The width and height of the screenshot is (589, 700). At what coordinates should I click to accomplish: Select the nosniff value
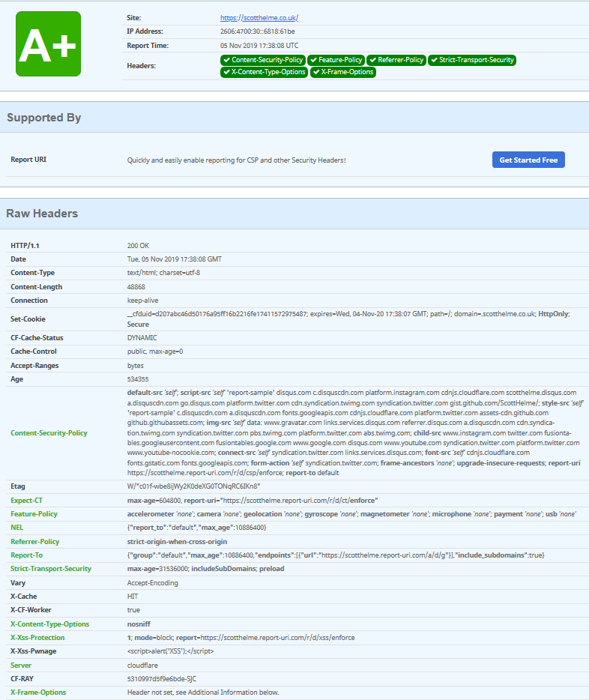pyautogui.click(x=139, y=624)
